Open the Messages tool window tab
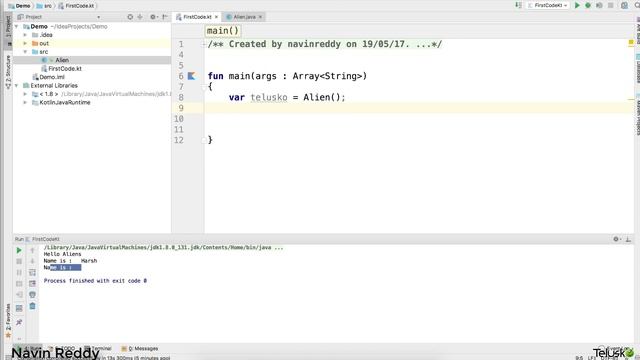This screenshot has width=640, height=360. click(140, 349)
